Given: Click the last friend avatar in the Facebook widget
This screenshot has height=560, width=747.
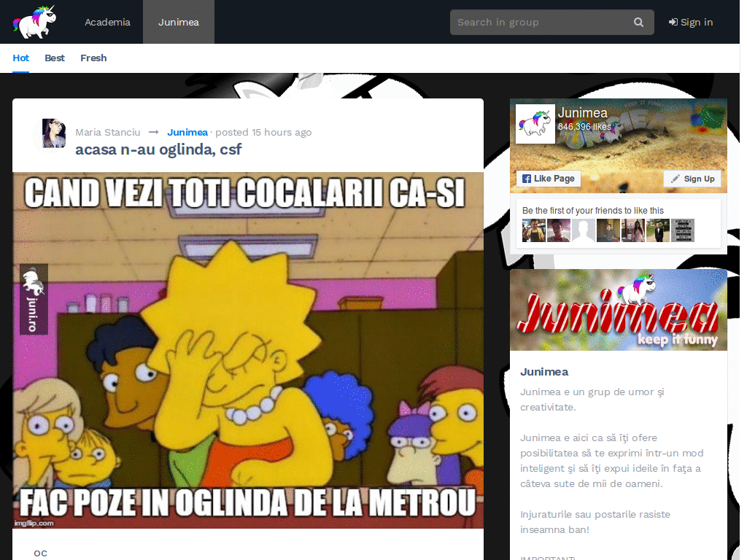Looking at the screenshot, I should (x=682, y=230).
